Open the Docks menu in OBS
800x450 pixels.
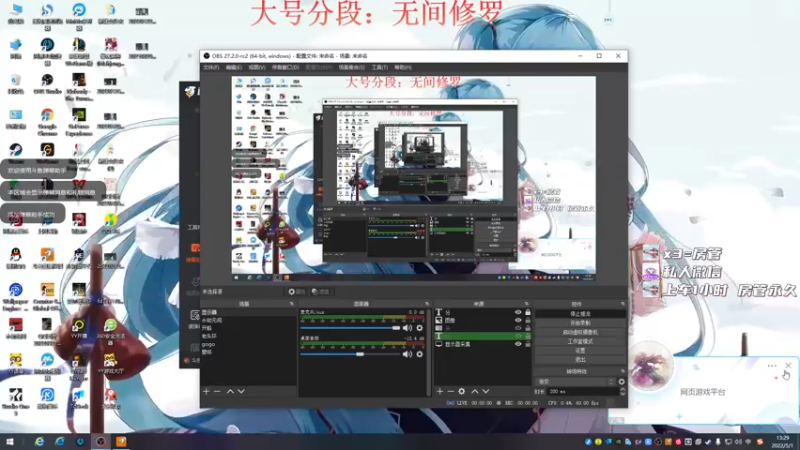pos(285,67)
